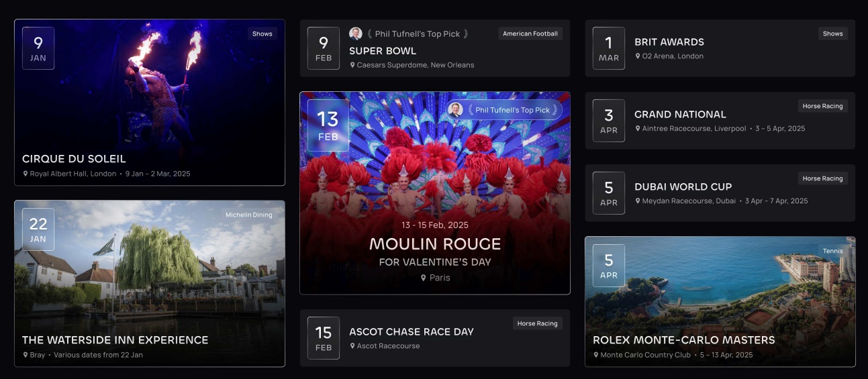Click Various dates from 22 Jan text
The width and height of the screenshot is (868, 379).
(99, 355)
